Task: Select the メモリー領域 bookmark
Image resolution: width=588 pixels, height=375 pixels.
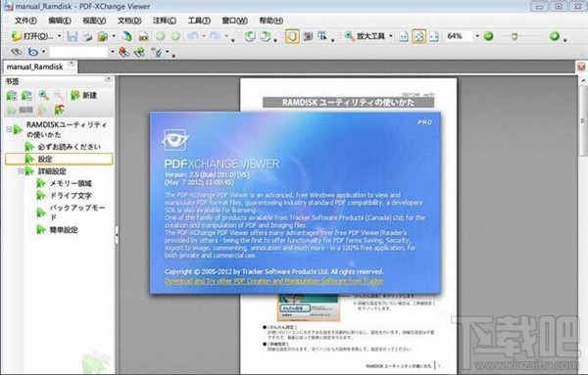Action: (71, 183)
